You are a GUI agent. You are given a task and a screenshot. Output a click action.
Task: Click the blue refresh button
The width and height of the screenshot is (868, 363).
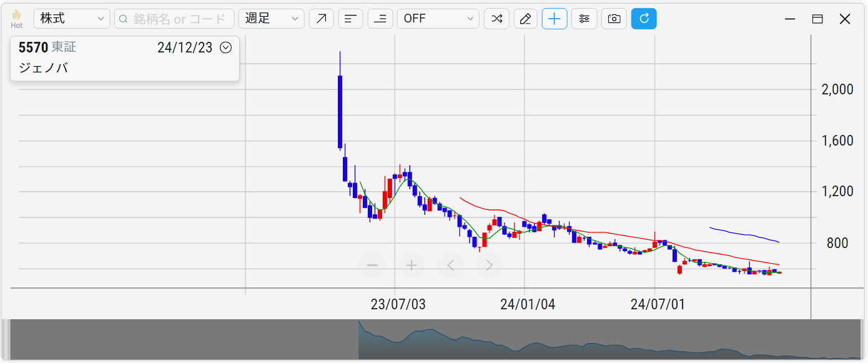coord(644,19)
